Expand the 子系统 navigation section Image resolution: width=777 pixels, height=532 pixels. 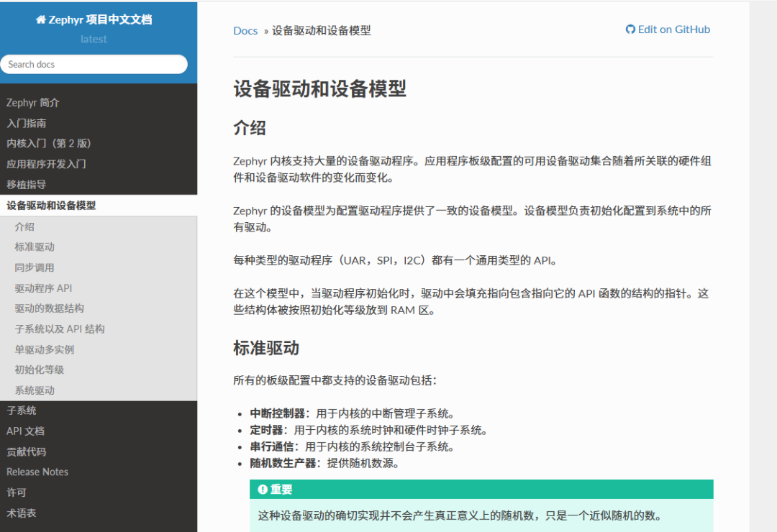pyautogui.click(x=22, y=410)
